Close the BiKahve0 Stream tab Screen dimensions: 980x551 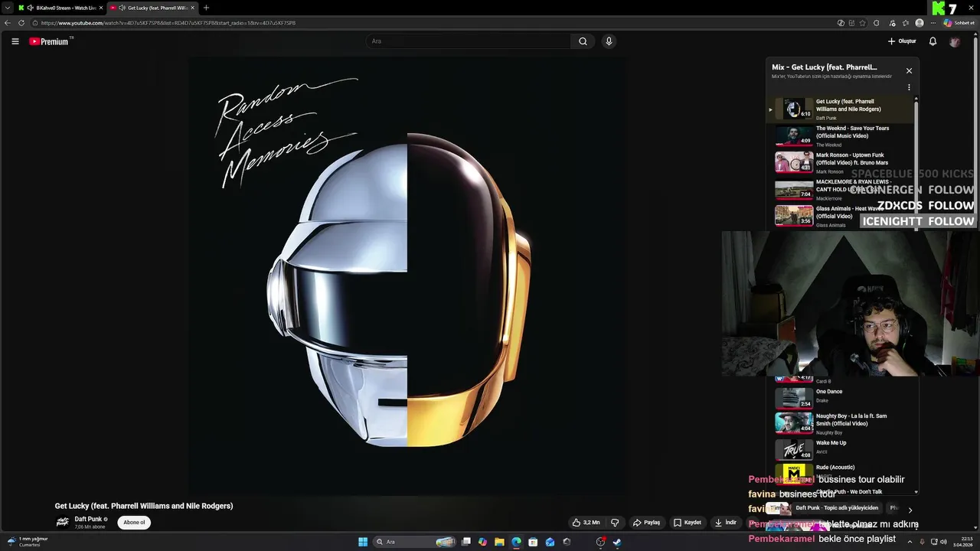[x=100, y=8]
